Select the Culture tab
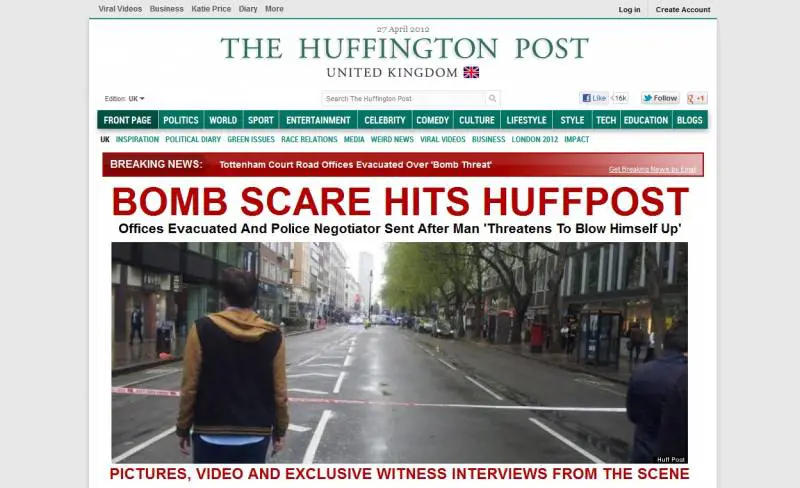 (477, 120)
